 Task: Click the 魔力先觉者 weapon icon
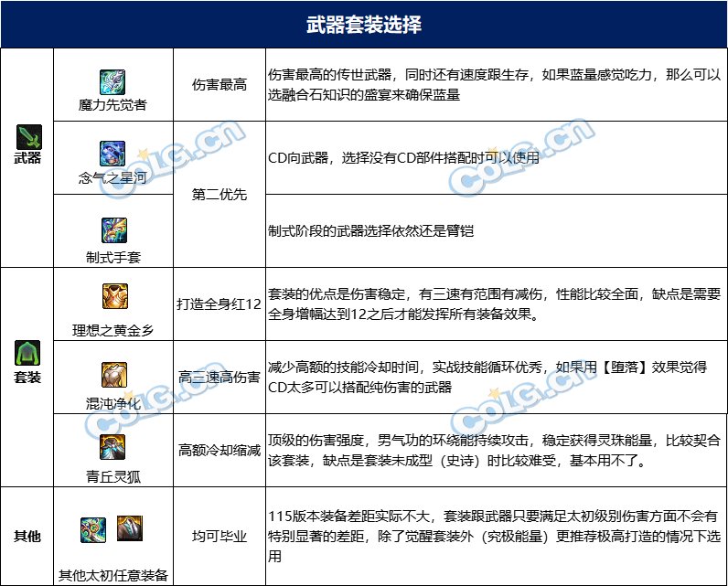tap(113, 80)
